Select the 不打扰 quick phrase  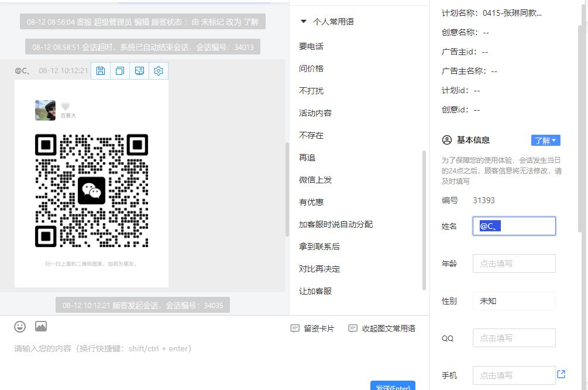[311, 91]
